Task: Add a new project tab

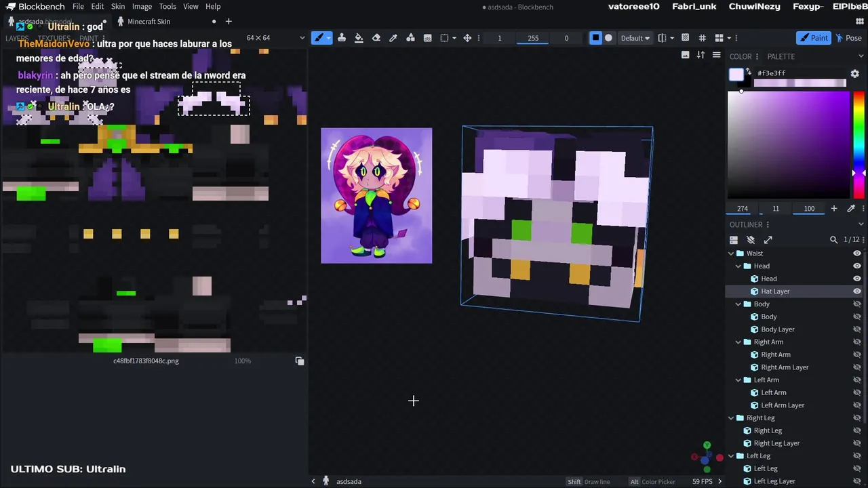Action: coord(229,21)
